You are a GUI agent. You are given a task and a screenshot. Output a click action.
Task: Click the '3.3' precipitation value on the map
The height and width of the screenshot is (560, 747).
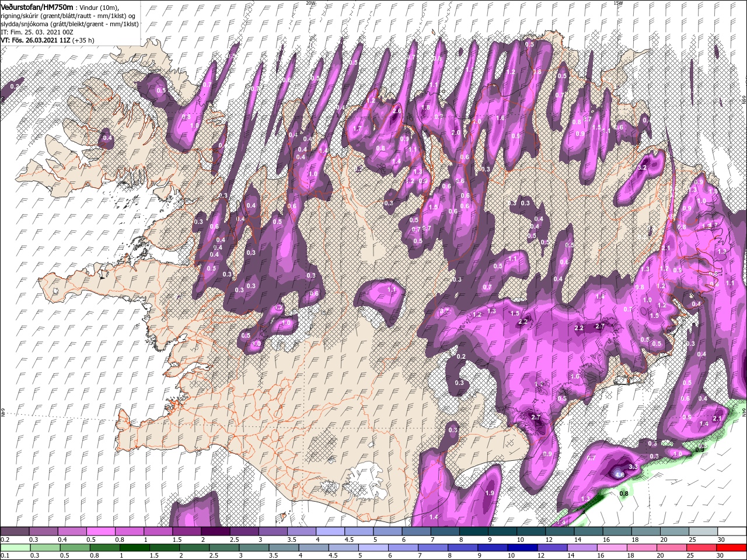[x=633, y=467]
